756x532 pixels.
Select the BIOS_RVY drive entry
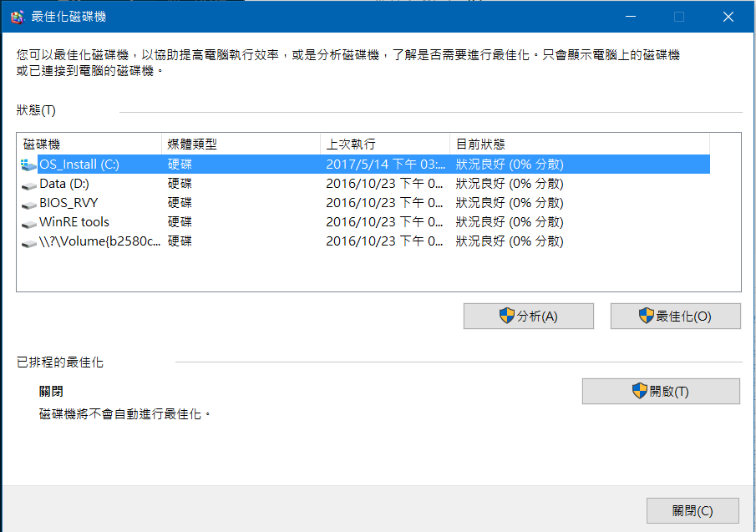point(365,203)
